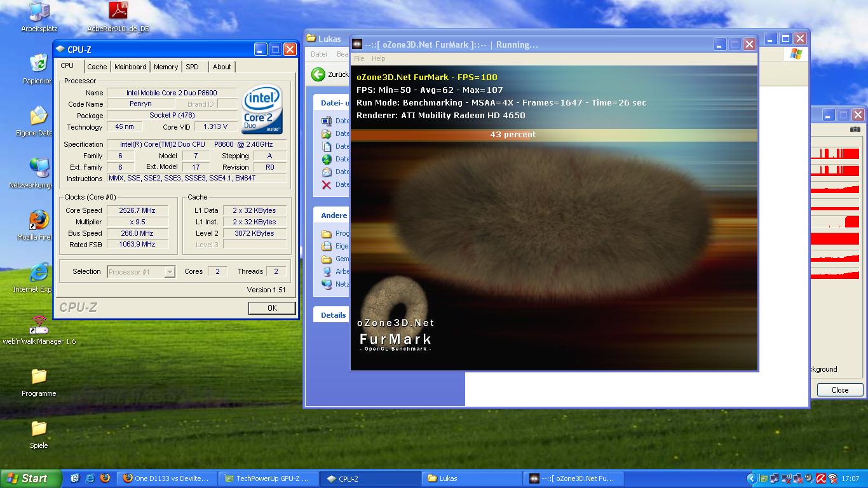Click the Code Name value Penryn
868x488 pixels.
tap(140, 104)
